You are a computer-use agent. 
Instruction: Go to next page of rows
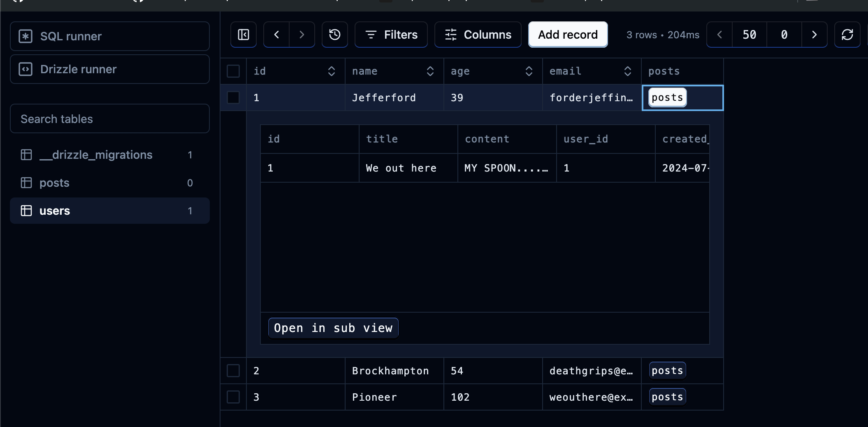coord(814,35)
